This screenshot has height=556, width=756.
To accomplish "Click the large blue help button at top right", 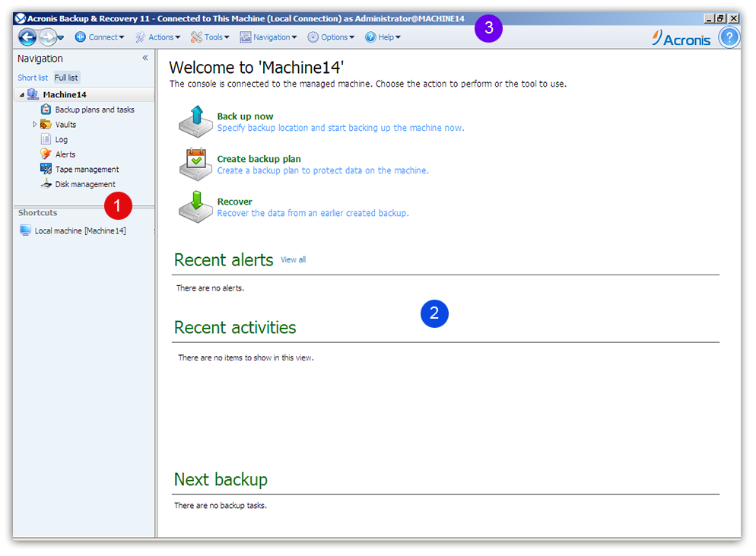I will click(x=729, y=37).
